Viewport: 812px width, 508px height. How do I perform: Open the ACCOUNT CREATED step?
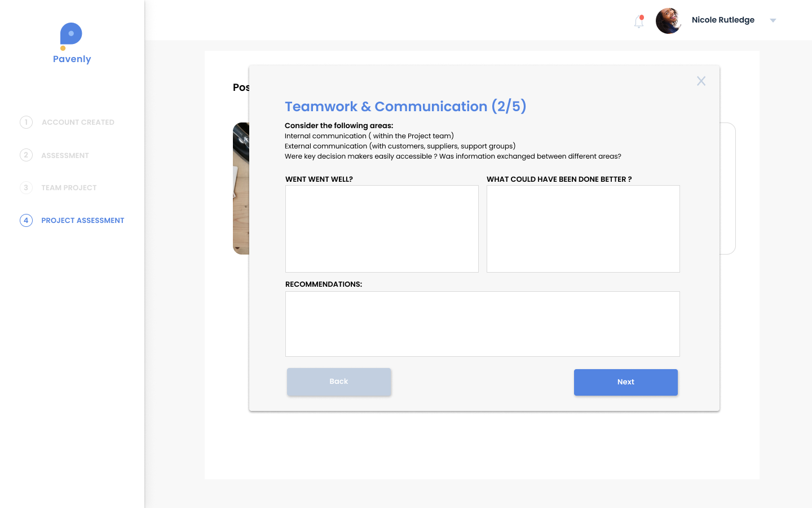click(x=78, y=122)
